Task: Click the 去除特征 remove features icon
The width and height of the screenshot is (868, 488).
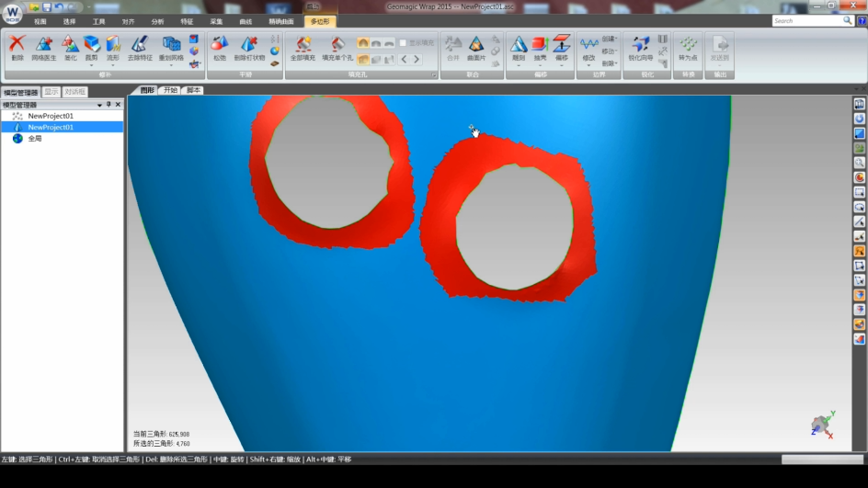Action: tap(140, 45)
